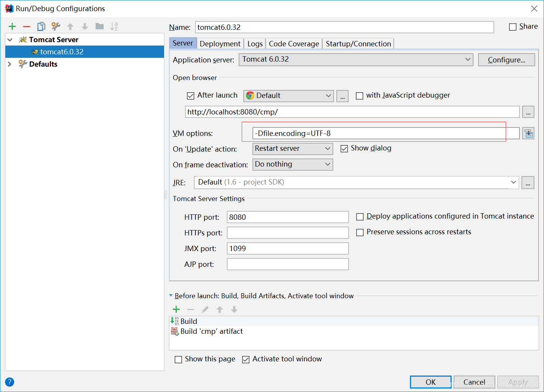This screenshot has height=392, width=544.
Task: Add before-launch task with green plus
Action: point(176,309)
